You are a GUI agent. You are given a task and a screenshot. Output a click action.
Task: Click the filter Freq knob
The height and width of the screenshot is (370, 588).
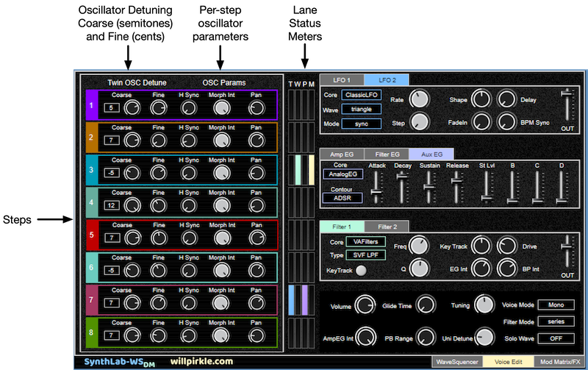pyautogui.click(x=419, y=246)
